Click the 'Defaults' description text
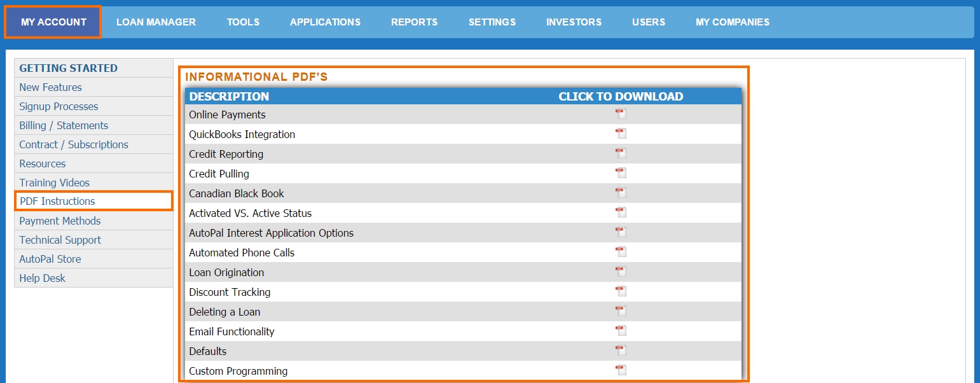This screenshot has height=383, width=980. click(208, 351)
